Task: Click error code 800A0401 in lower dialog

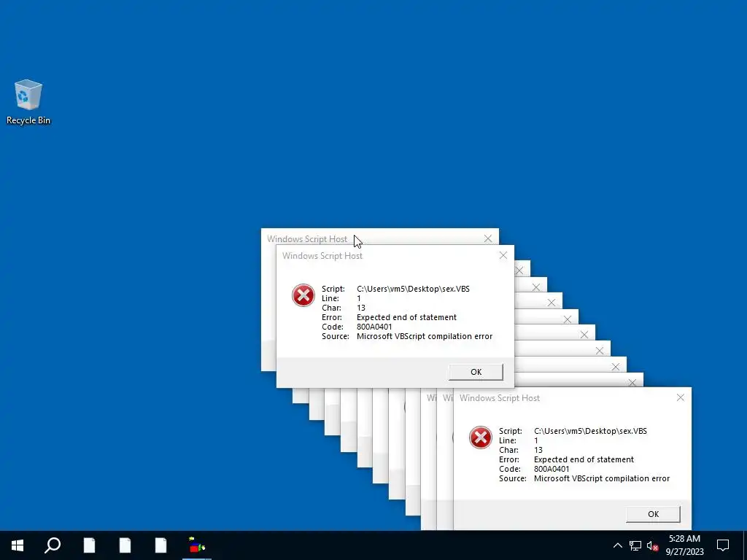Action: pyautogui.click(x=551, y=469)
